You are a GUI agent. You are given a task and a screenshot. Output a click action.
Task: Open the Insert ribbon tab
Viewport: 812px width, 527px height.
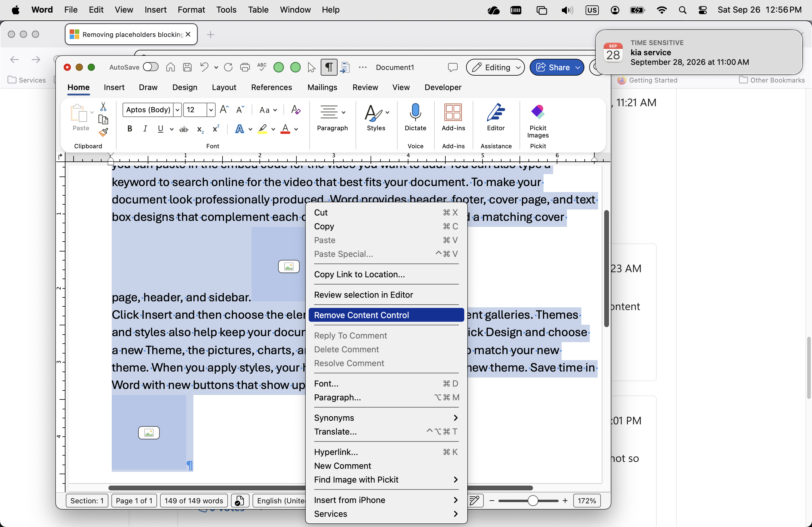[x=114, y=87]
